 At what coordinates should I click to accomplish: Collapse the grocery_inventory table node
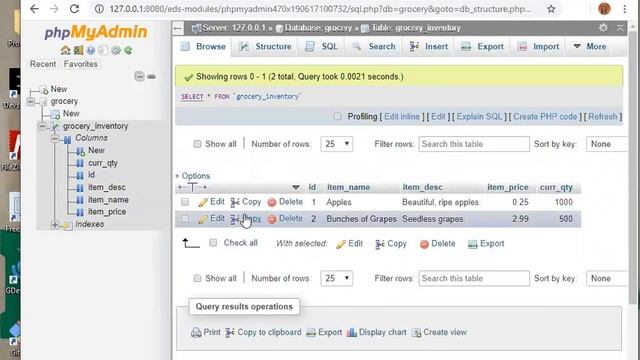pos(42,126)
